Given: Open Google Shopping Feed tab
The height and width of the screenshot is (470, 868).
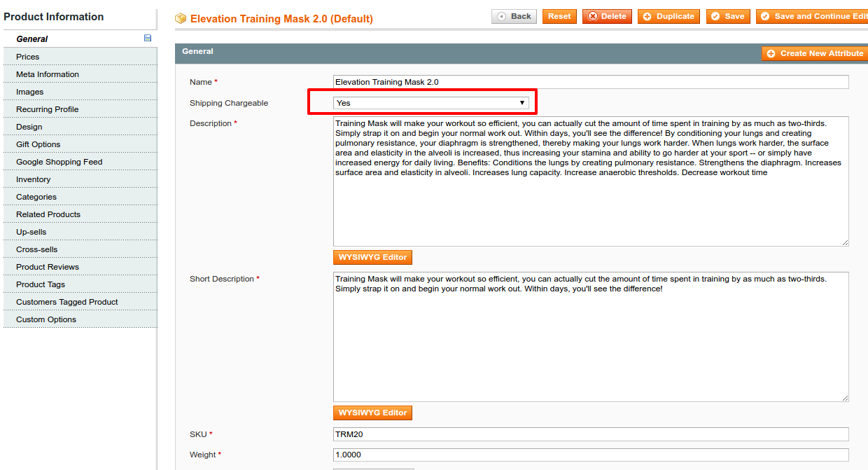Looking at the screenshot, I should (x=80, y=162).
